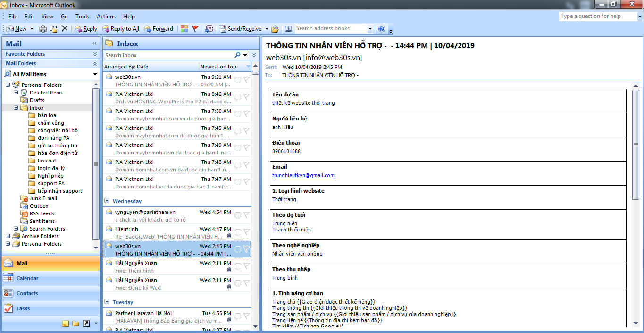Image resolution: width=644 pixels, height=333 pixels.
Task: Switch to Tasks in navigation pane
Action: [50, 308]
